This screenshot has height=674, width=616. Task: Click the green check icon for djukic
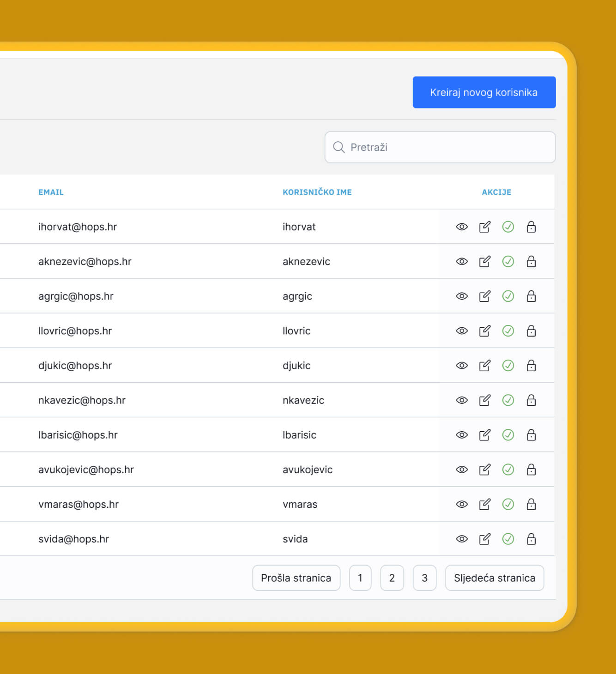click(x=508, y=366)
